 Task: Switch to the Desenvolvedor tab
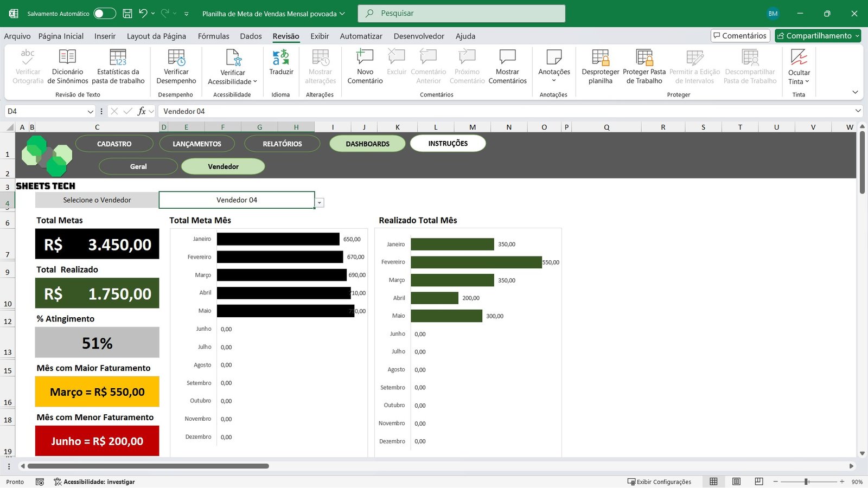click(419, 36)
